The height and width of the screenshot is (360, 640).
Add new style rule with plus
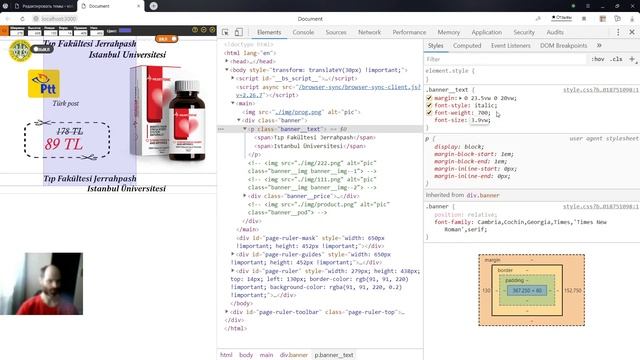pos(632,59)
